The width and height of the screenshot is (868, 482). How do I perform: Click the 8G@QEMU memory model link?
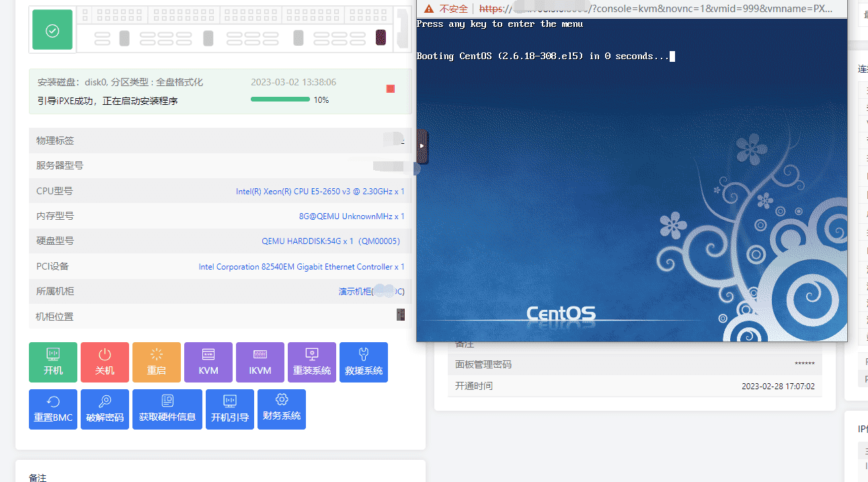(x=352, y=216)
